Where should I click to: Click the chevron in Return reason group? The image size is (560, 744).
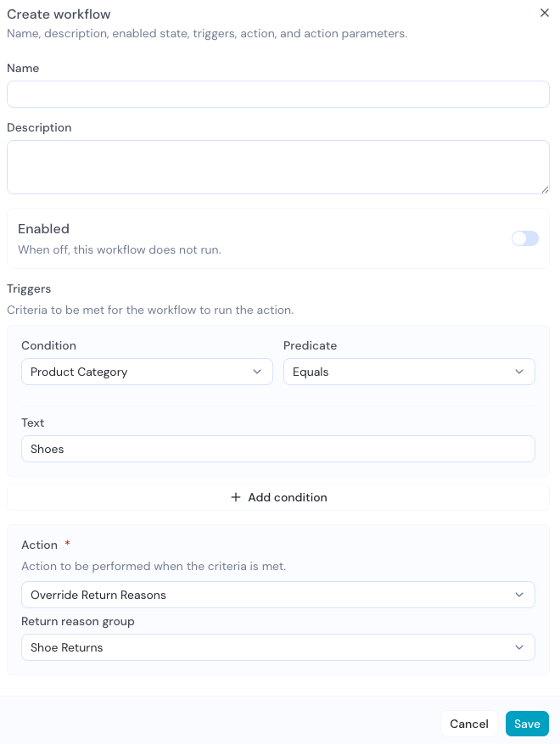[519, 647]
